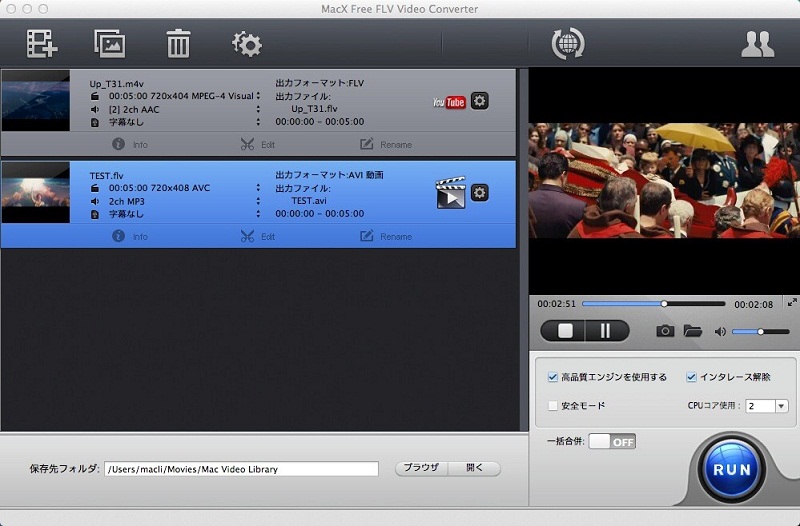Open the Add Photo slideshow icon

pyautogui.click(x=110, y=43)
